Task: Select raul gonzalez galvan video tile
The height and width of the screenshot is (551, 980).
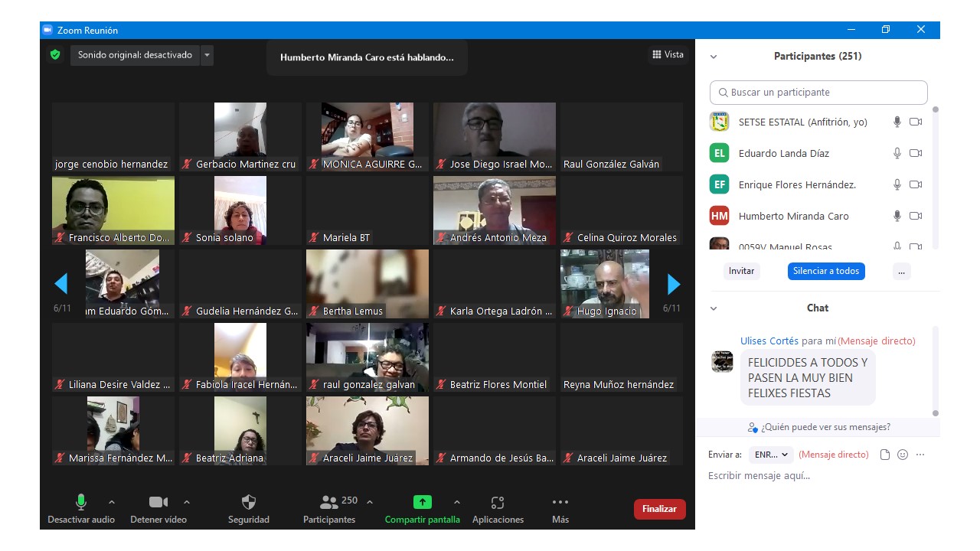Action: pyautogui.click(x=367, y=357)
